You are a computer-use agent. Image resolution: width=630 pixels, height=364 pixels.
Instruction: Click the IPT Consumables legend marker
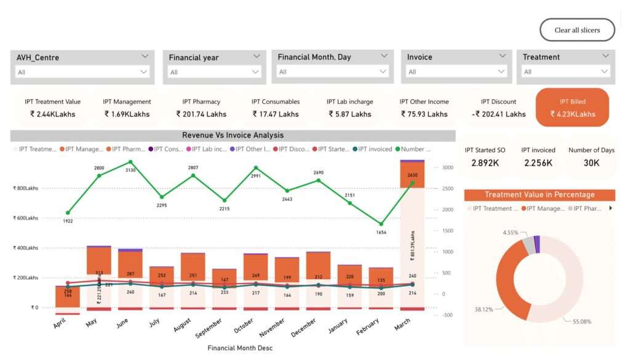150,149
